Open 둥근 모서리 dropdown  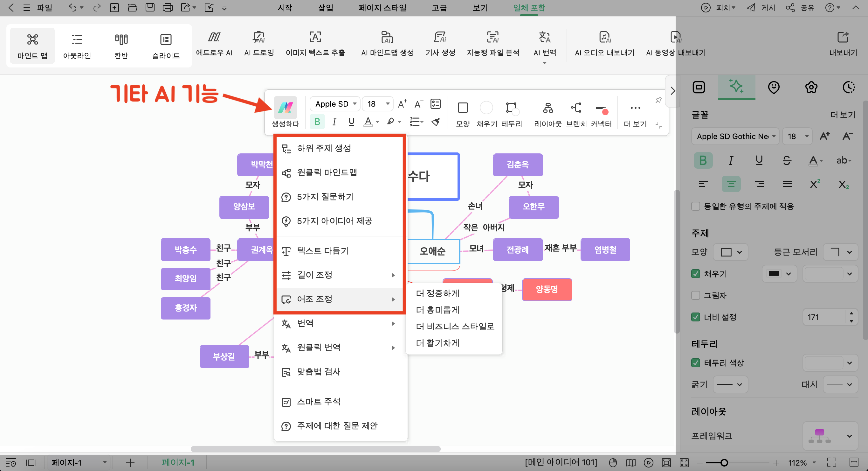point(840,252)
